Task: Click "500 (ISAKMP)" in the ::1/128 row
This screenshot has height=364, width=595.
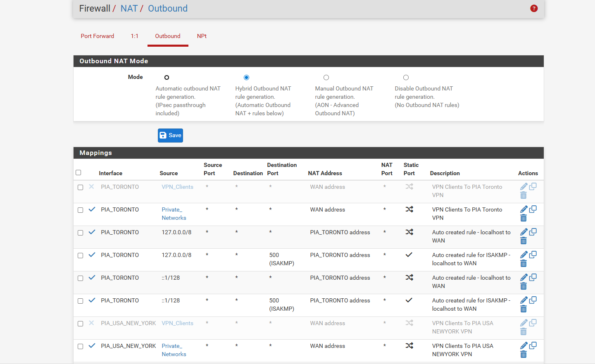Action: point(281,305)
